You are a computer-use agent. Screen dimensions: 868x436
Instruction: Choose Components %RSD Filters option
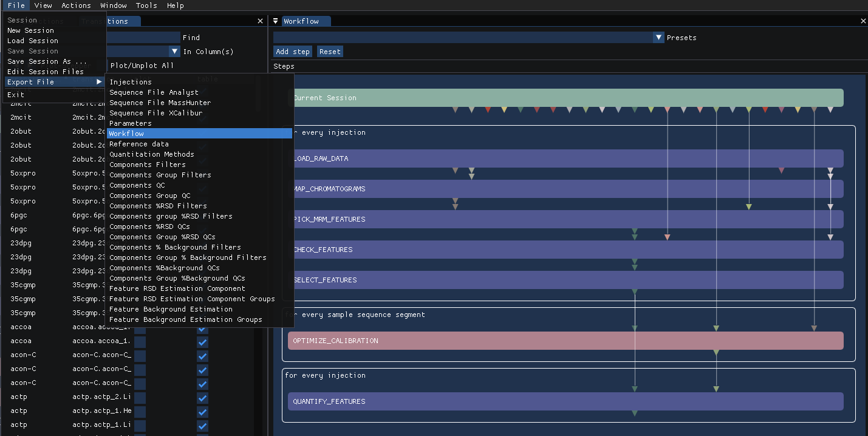[x=200, y=206]
